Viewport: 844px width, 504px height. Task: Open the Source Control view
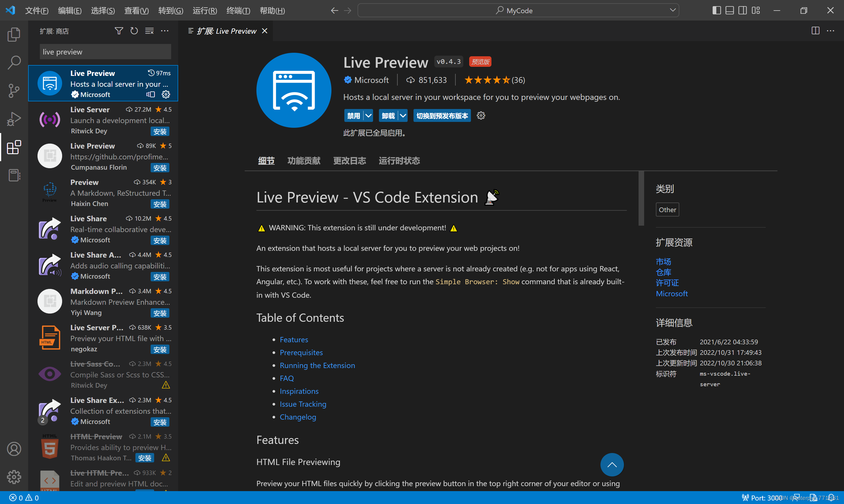coord(14,91)
